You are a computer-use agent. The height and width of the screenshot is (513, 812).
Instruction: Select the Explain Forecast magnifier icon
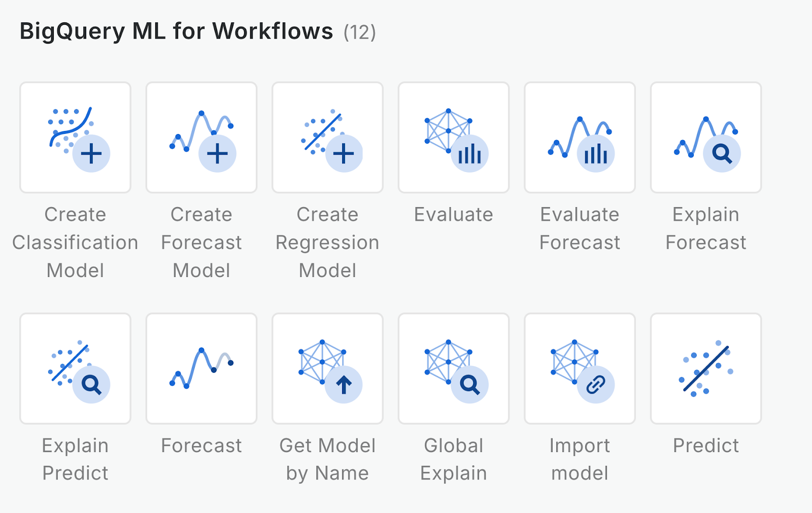(705, 137)
